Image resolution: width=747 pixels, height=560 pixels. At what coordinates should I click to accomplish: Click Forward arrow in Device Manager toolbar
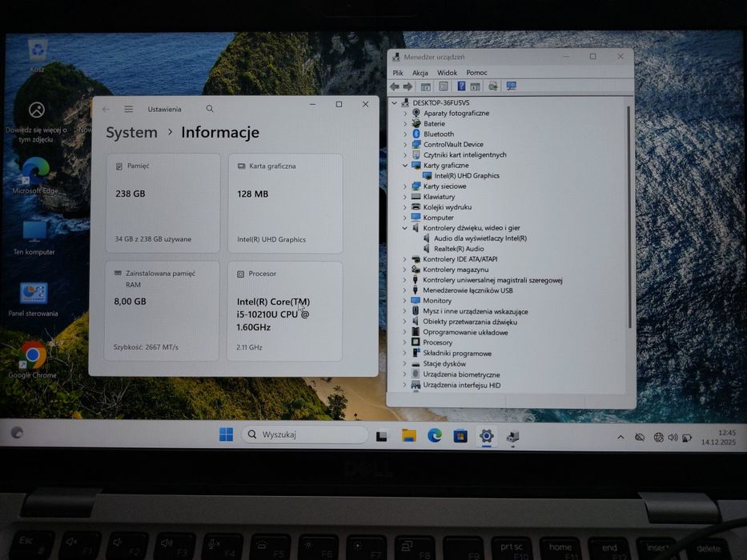coord(408,86)
